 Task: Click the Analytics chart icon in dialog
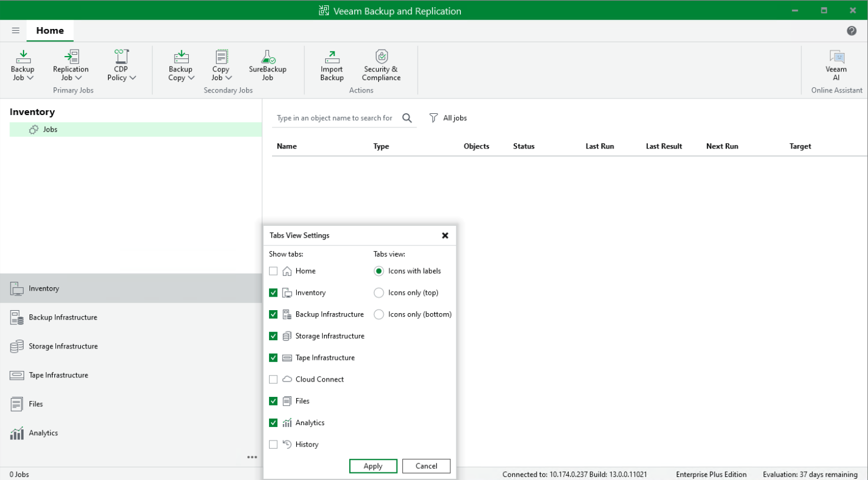287,423
